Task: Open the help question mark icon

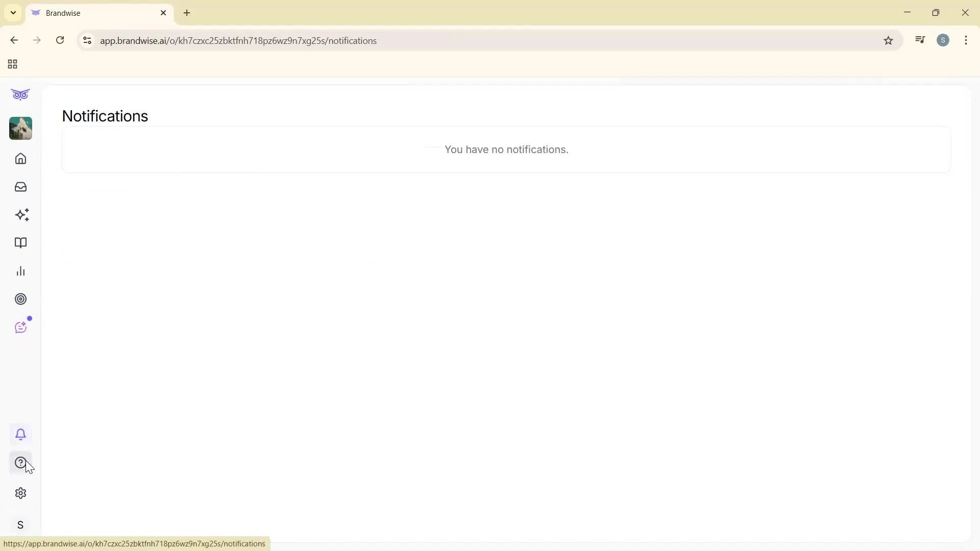Action: [x=20, y=463]
